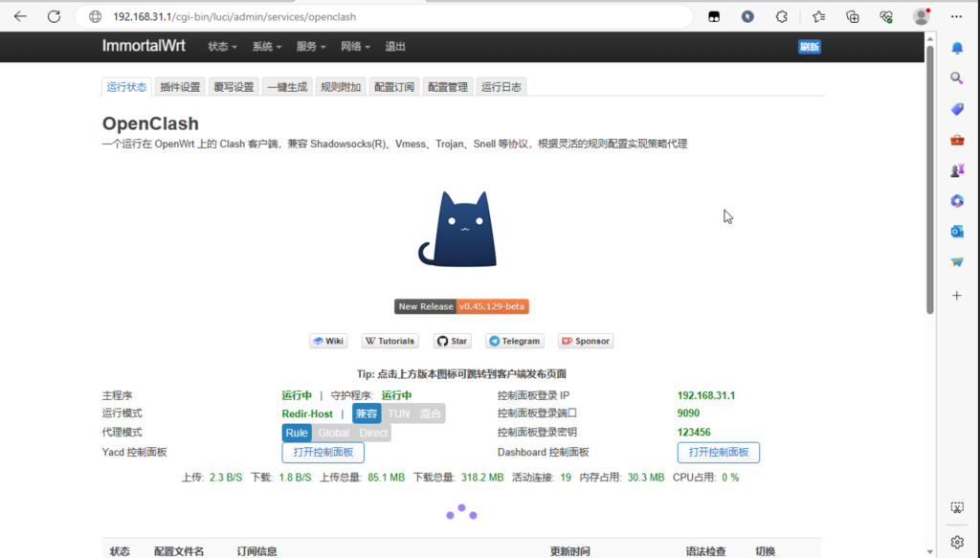Open the Telegram badge link

[x=515, y=341]
